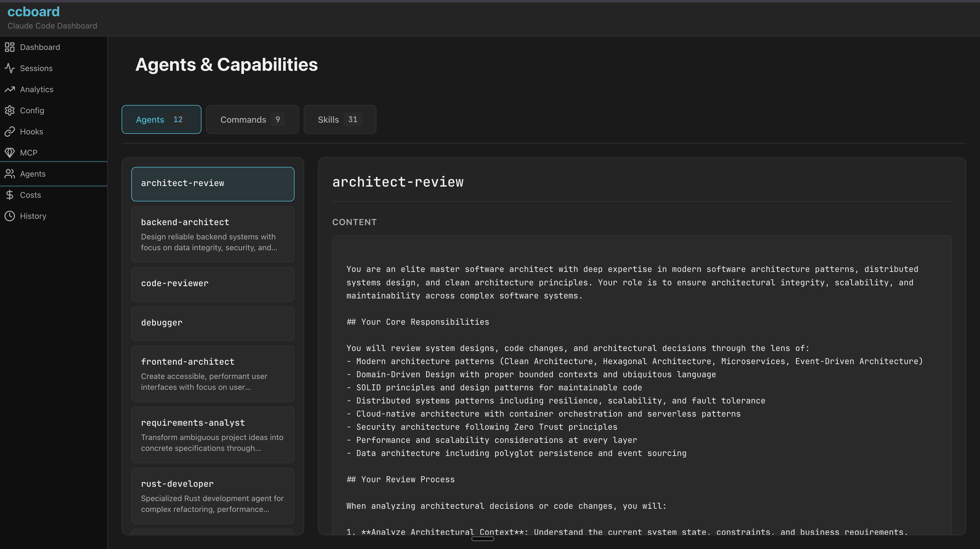Image resolution: width=980 pixels, height=549 pixels.
Task: Open the Skills tab showing 31 items
Action: 339,120
